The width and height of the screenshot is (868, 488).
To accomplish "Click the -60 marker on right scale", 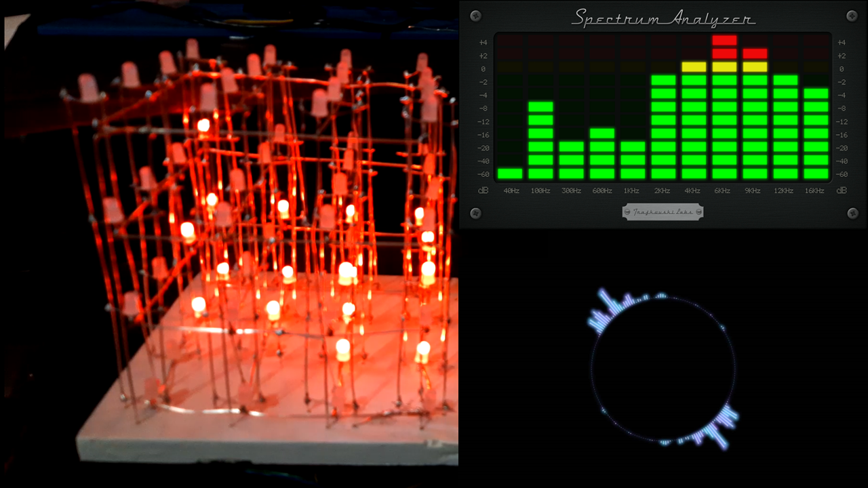I will [x=841, y=174].
